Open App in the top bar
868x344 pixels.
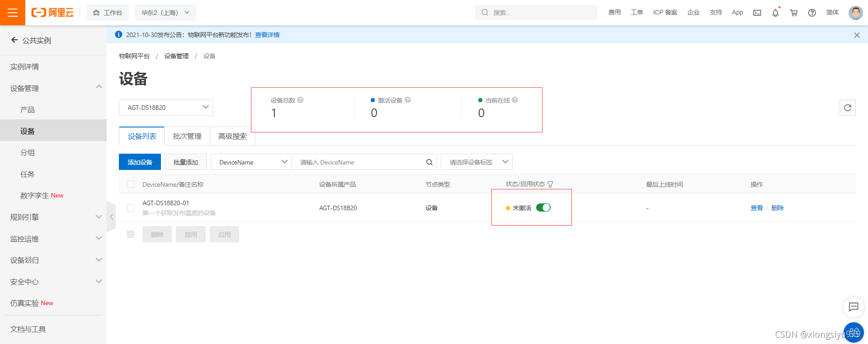(737, 13)
